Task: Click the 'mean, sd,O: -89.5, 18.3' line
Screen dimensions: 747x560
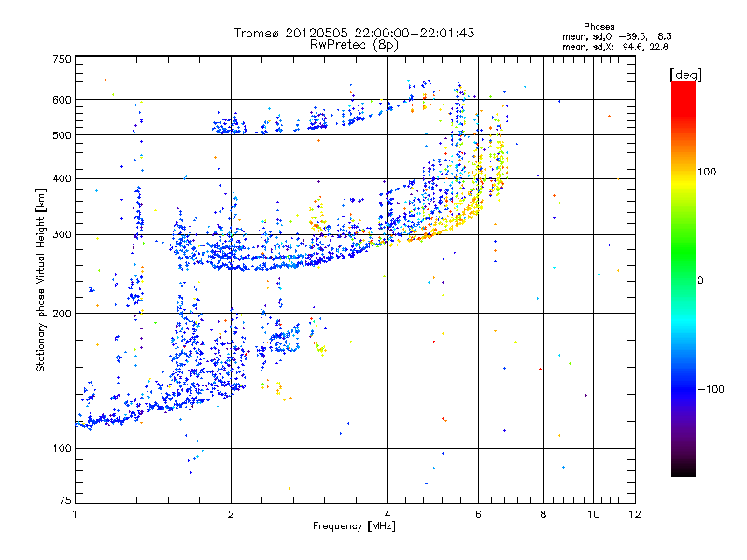Action: click(617, 36)
